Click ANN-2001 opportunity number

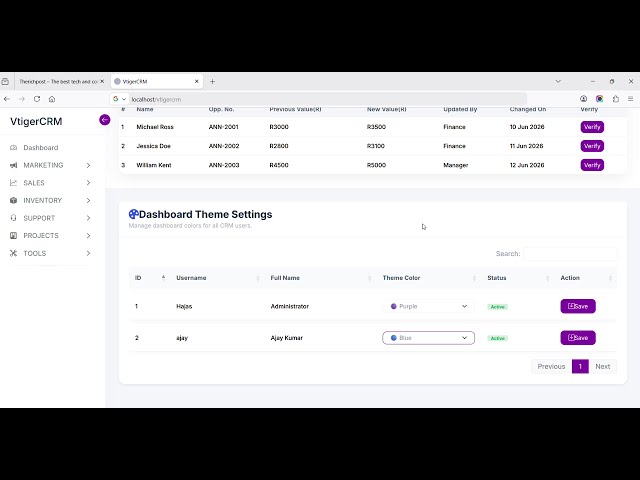tap(224, 127)
